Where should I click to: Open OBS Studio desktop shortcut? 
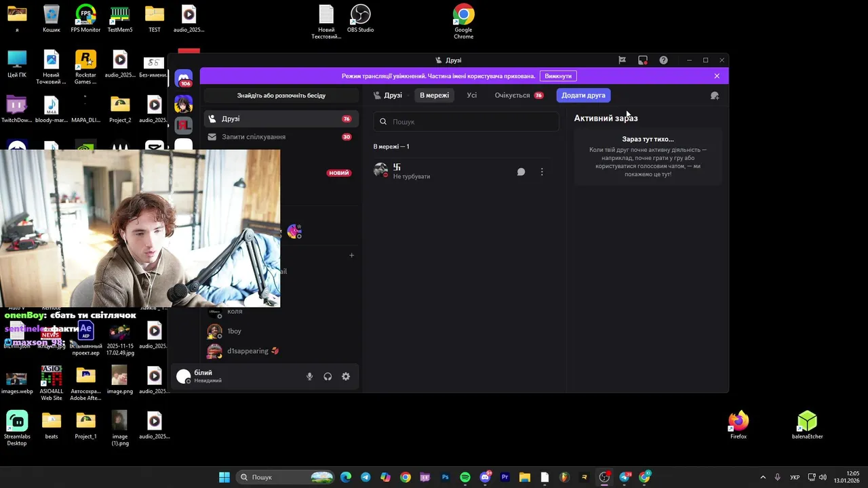point(361,19)
